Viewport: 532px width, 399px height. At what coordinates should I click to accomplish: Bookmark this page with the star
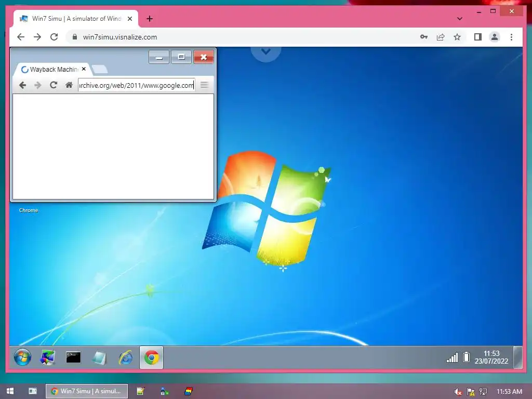[457, 37]
